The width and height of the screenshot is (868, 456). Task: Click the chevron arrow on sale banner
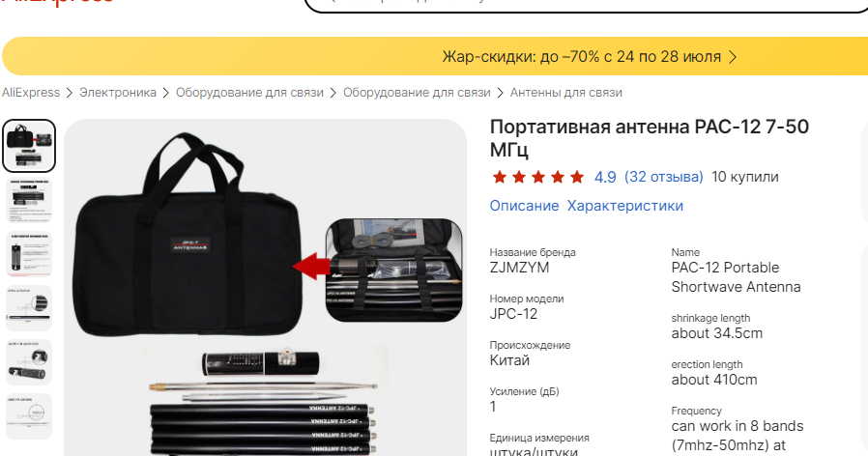pos(733,57)
